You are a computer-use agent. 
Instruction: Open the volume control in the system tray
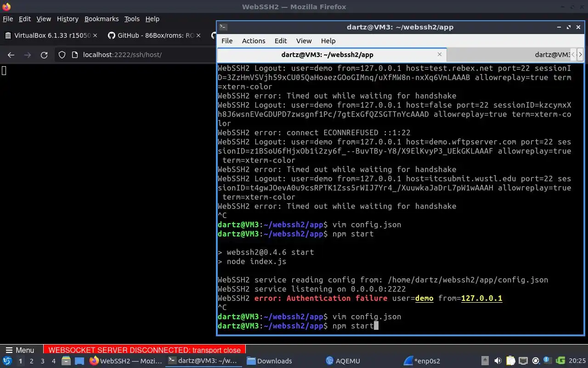coord(498,361)
